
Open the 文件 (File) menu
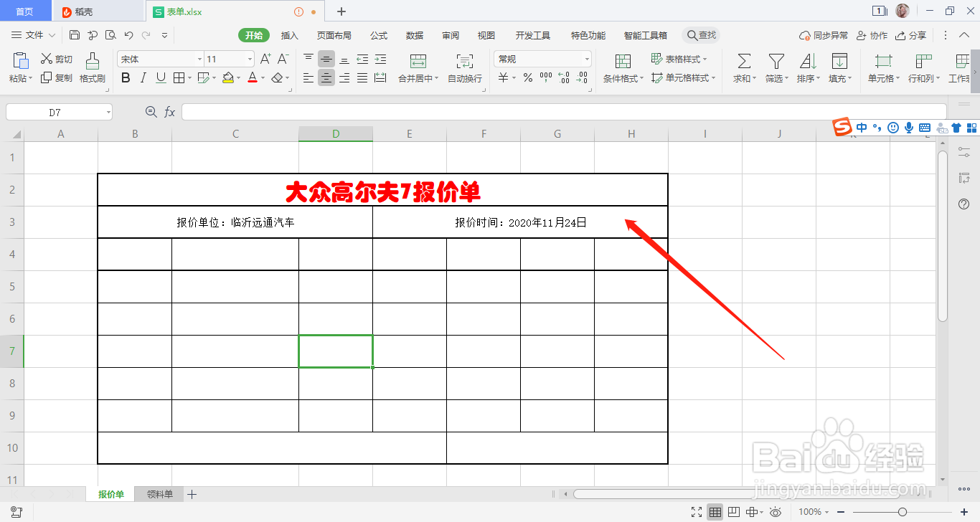pos(34,35)
